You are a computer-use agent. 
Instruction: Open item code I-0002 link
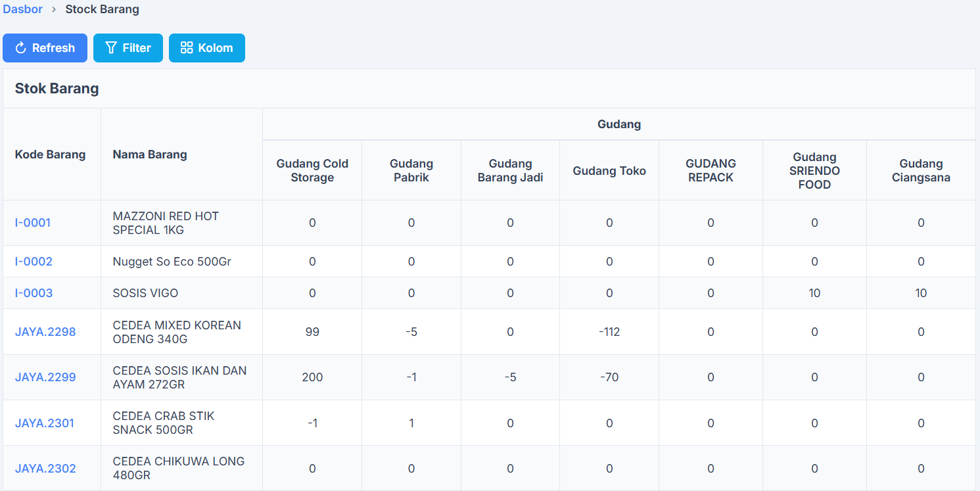tap(34, 262)
